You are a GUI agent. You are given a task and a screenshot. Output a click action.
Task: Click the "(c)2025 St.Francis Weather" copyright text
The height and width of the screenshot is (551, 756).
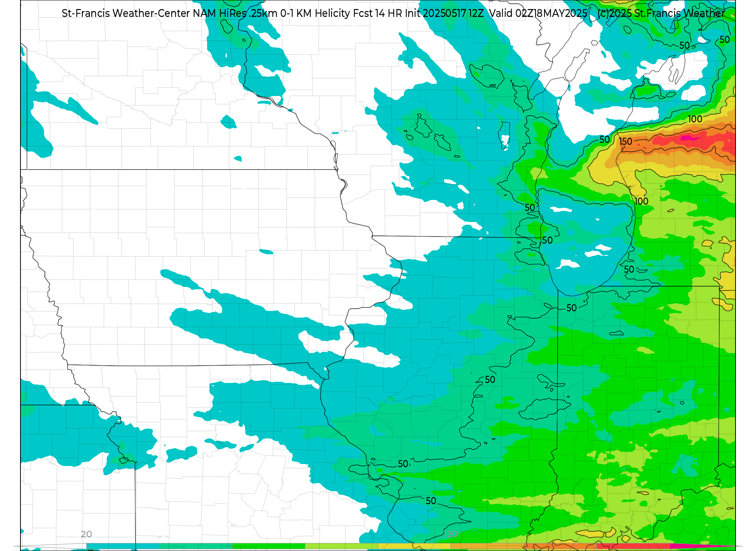coord(661,13)
